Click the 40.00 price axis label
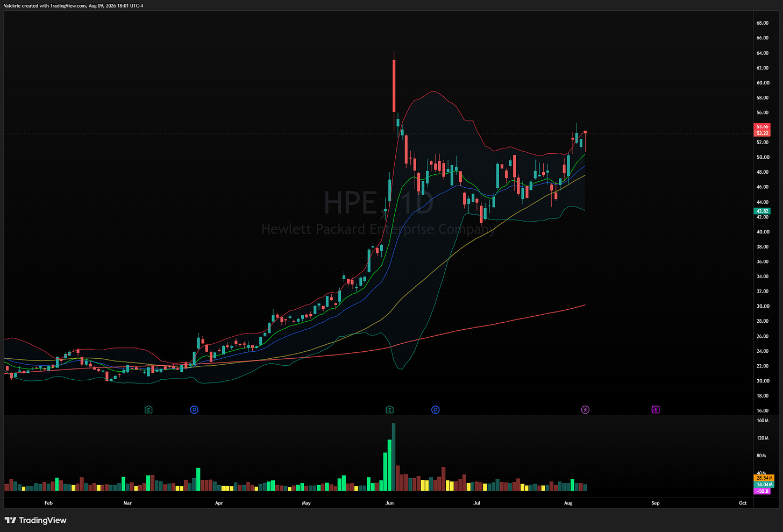Image resolution: width=783 pixels, height=532 pixels. pyautogui.click(x=763, y=232)
